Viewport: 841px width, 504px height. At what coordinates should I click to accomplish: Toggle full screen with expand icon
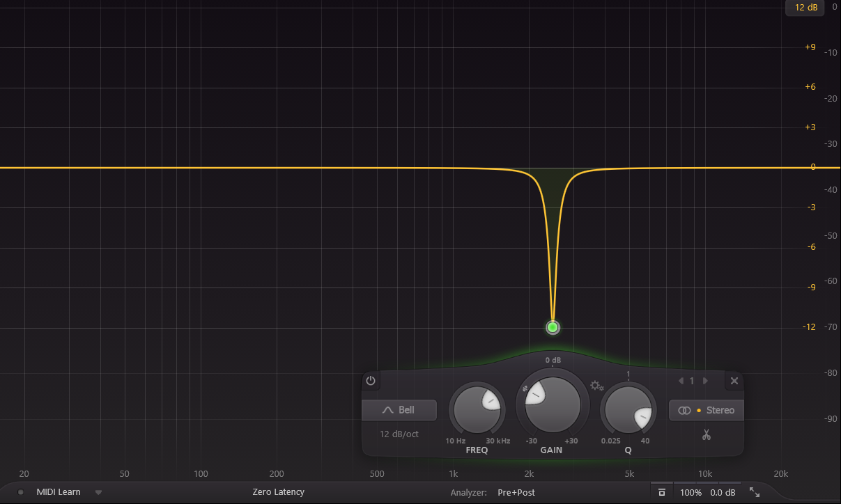pyautogui.click(x=755, y=492)
